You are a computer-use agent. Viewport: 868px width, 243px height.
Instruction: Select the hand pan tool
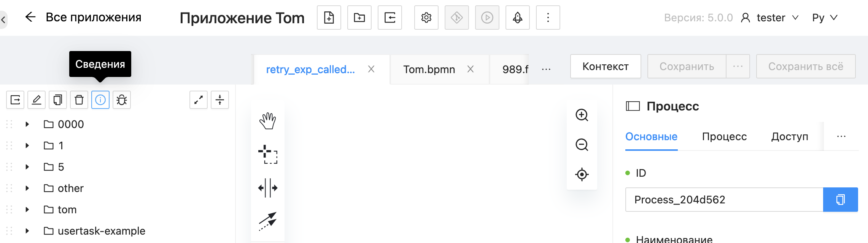tap(268, 121)
